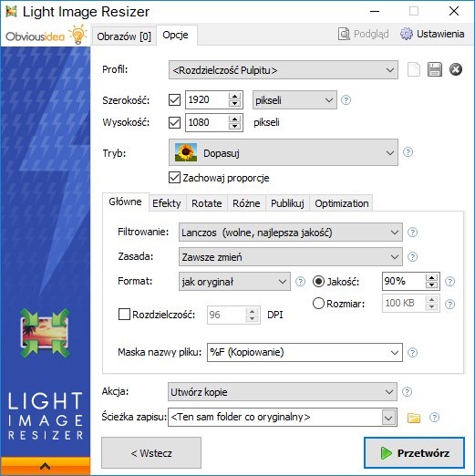The image size is (475, 476).
Task: Uncheck the Szerokość checkbox
Action: 174,100
